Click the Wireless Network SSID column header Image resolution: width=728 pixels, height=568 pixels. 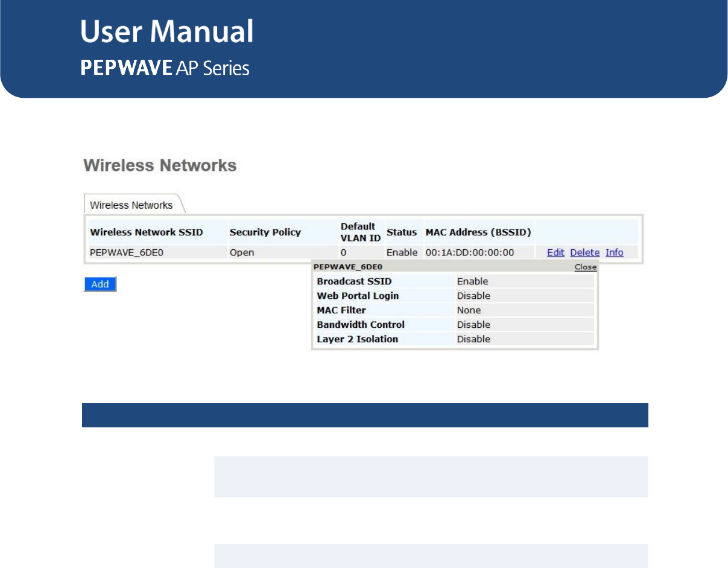(147, 232)
